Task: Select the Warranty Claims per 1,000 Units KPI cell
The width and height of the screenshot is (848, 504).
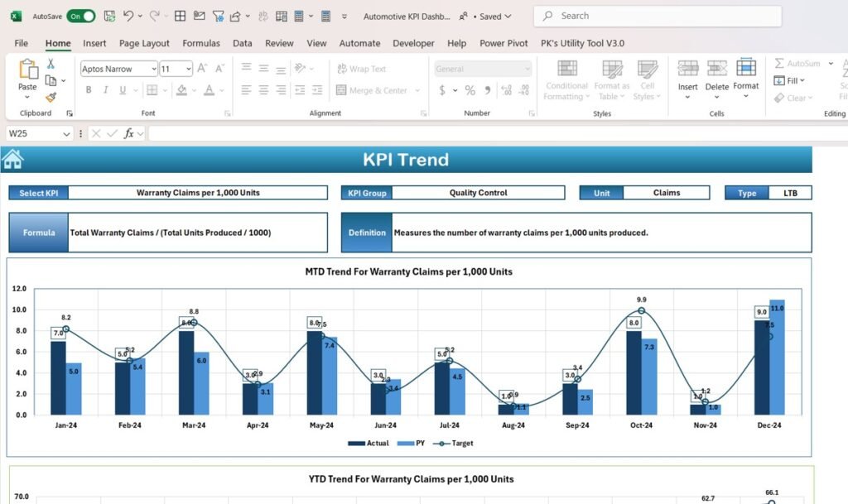Action: (198, 193)
